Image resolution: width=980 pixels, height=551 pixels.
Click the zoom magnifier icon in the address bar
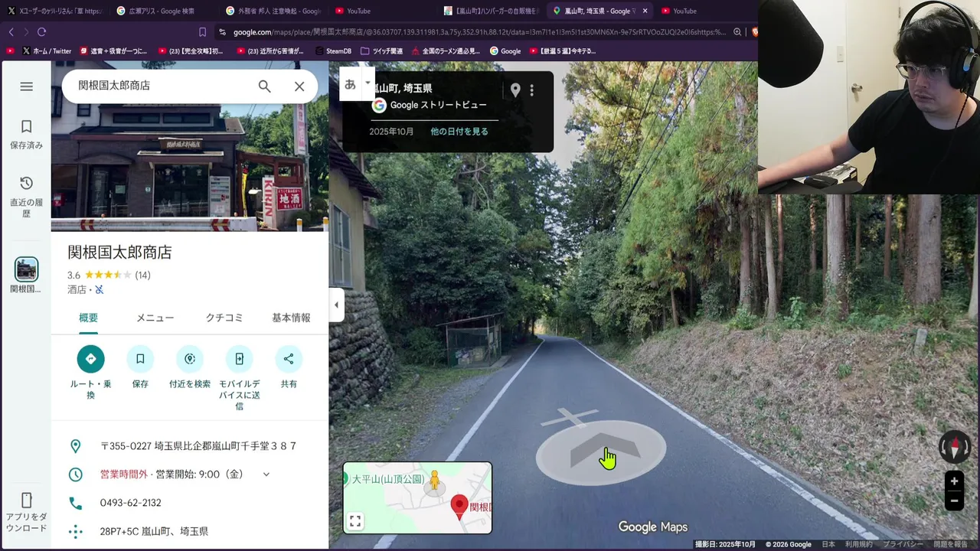[x=737, y=32]
